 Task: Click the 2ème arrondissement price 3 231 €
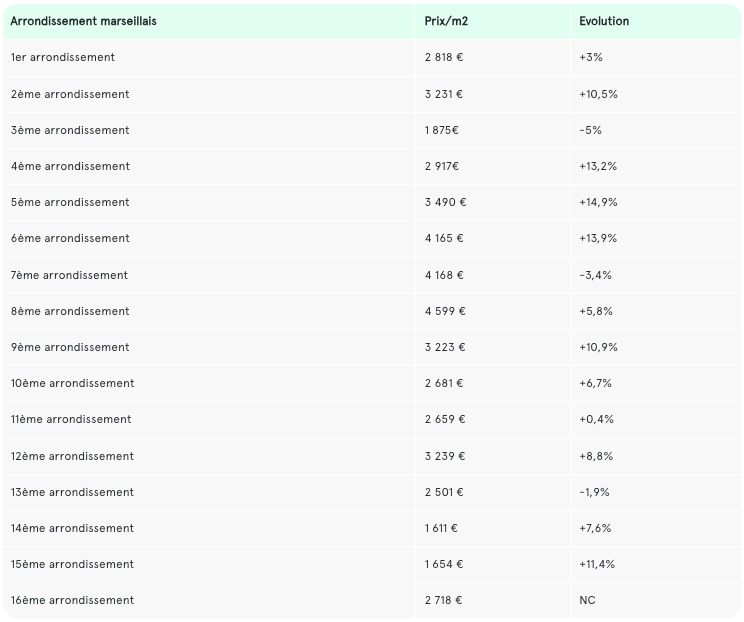click(444, 94)
